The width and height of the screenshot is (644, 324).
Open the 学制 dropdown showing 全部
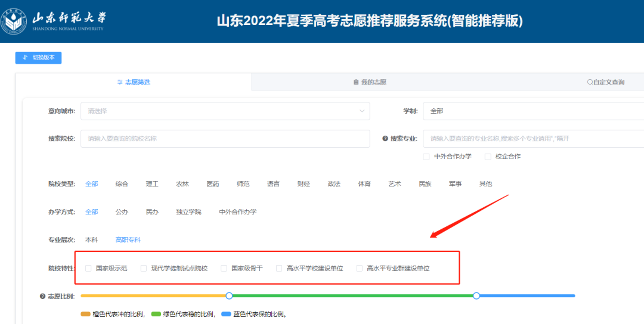pos(534,111)
